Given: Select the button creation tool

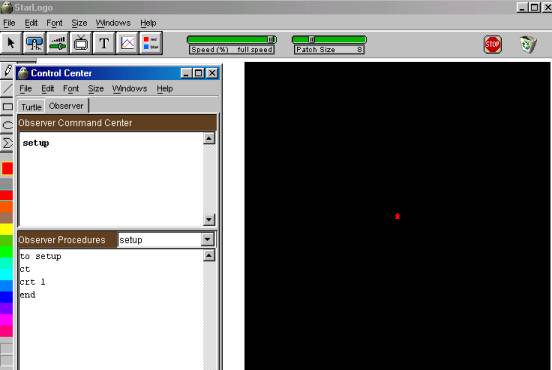Looking at the screenshot, I should (34, 43).
